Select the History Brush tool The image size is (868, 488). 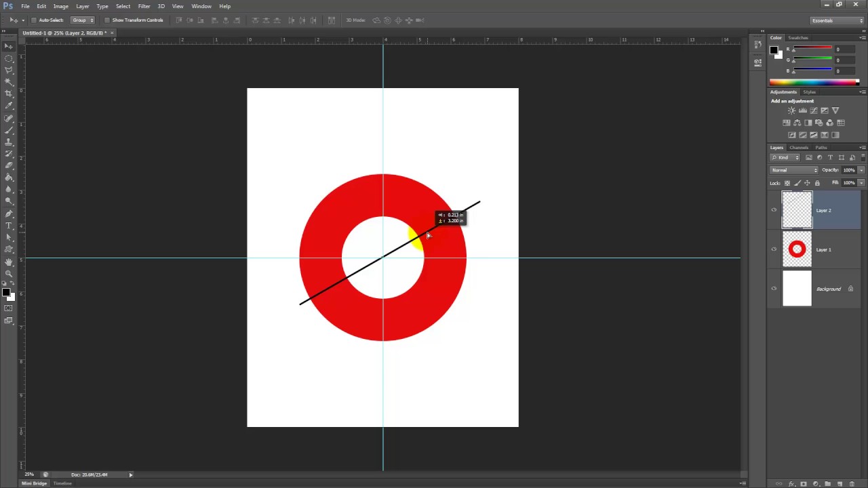8,154
